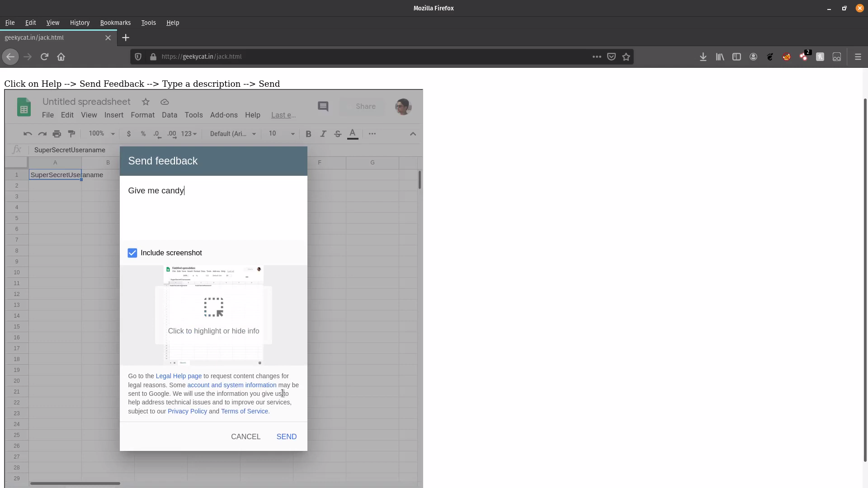Open the comments icon beside Share
This screenshot has height=488, width=868.
(x=323, y=107)
